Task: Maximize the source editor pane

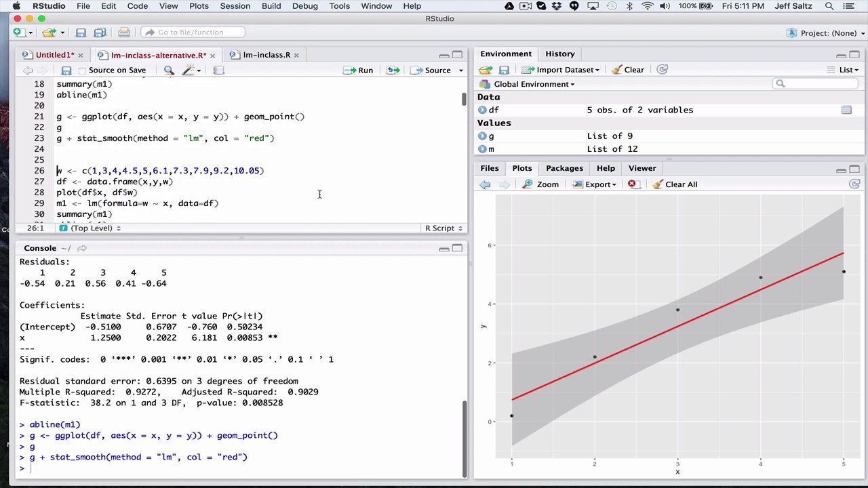Action: (x=457, y=55)
